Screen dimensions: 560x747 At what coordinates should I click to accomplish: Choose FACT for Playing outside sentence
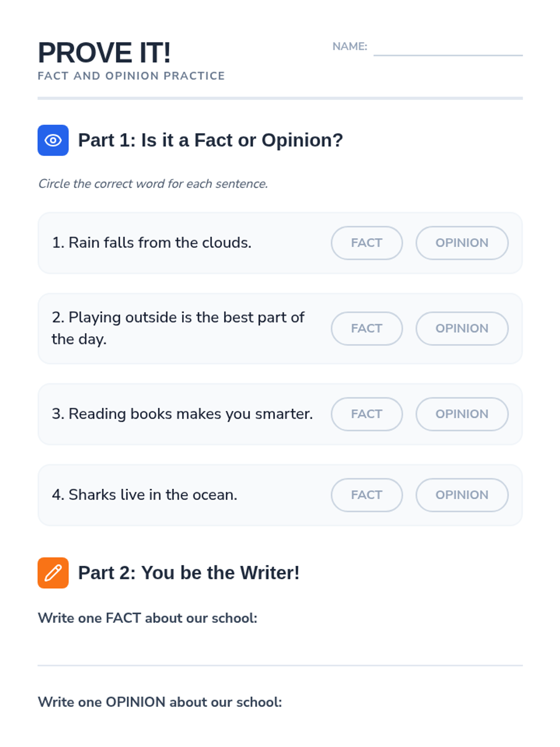367,329
